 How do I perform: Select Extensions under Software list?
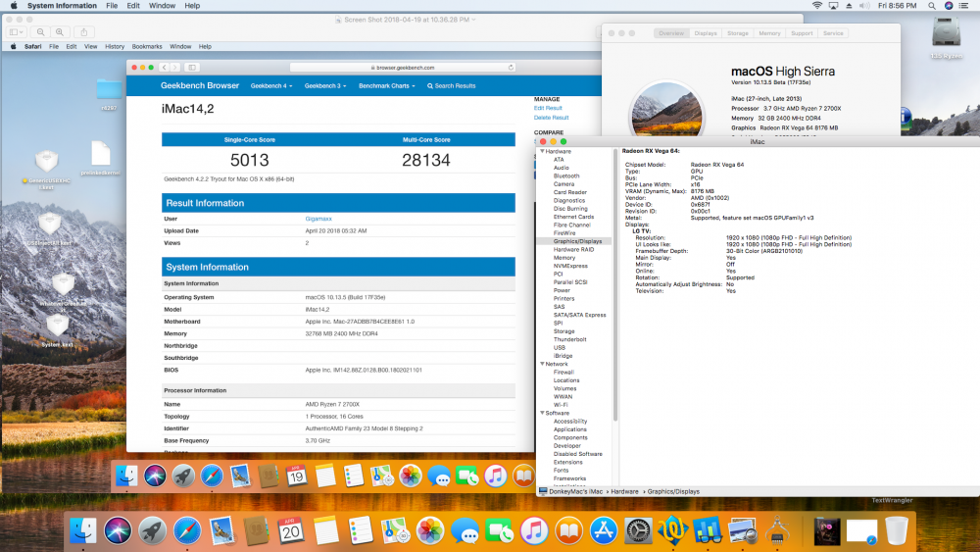pyautogui.click(x=567, y=462)
